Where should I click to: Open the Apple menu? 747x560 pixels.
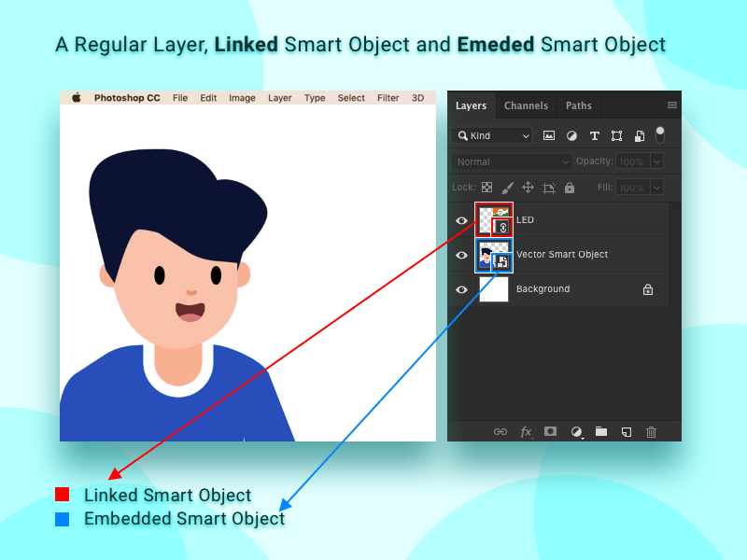coord(76,98)
